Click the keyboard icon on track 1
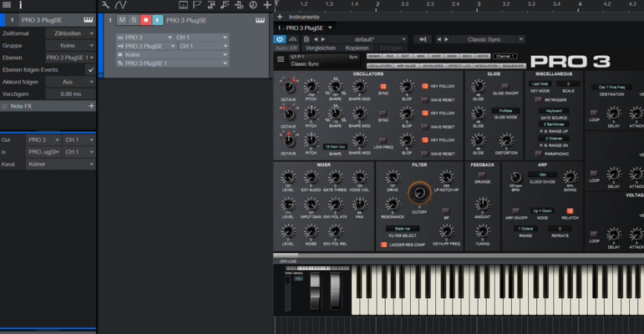Screen dimensions: 644x334 click(x=260, y=20)
